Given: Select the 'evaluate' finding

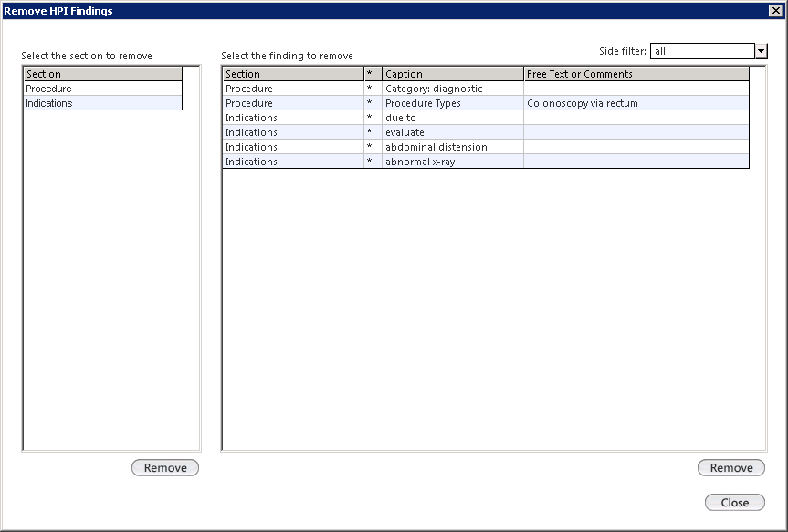Looking at the screenshot, I should tap(453, 132).
